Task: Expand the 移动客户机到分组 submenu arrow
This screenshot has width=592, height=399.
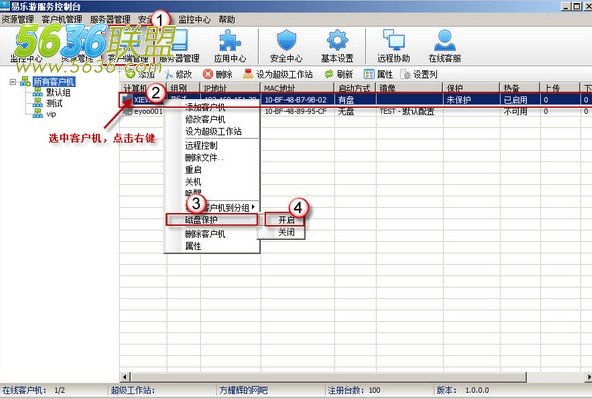Action: (253, 206)
